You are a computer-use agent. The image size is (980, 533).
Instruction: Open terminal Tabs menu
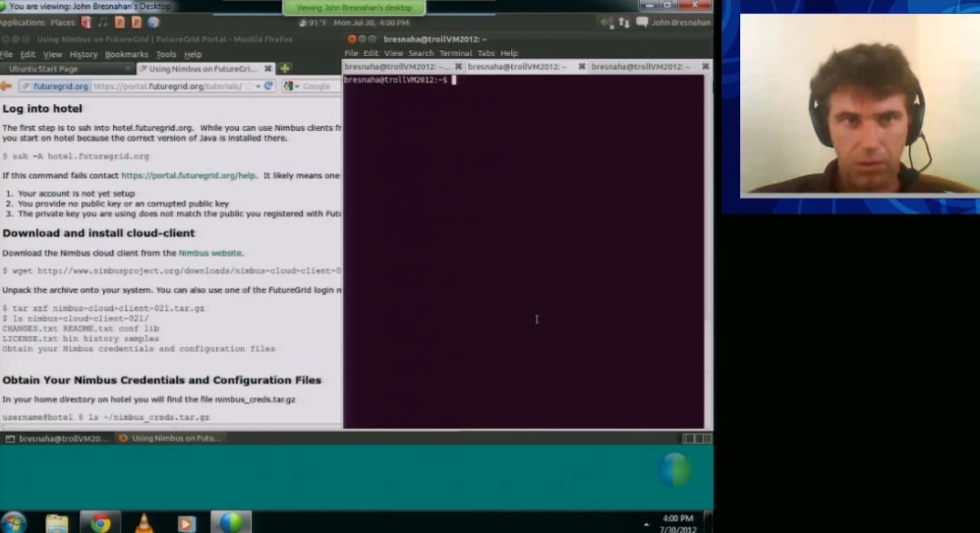pyautogui.click(x=486, y=53)
